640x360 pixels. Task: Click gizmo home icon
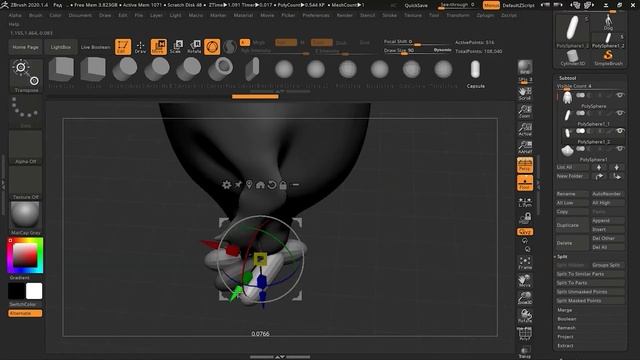coord(260,185)
